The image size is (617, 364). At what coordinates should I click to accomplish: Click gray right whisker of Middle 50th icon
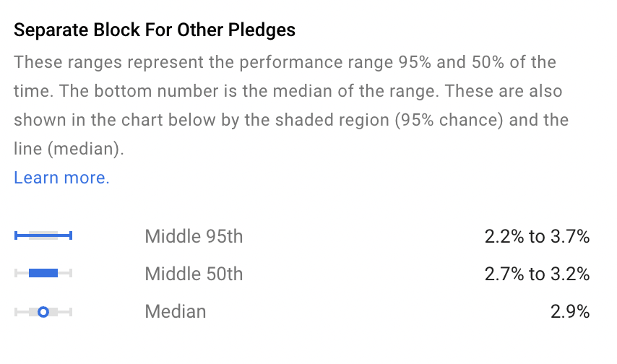click(66, 273)
